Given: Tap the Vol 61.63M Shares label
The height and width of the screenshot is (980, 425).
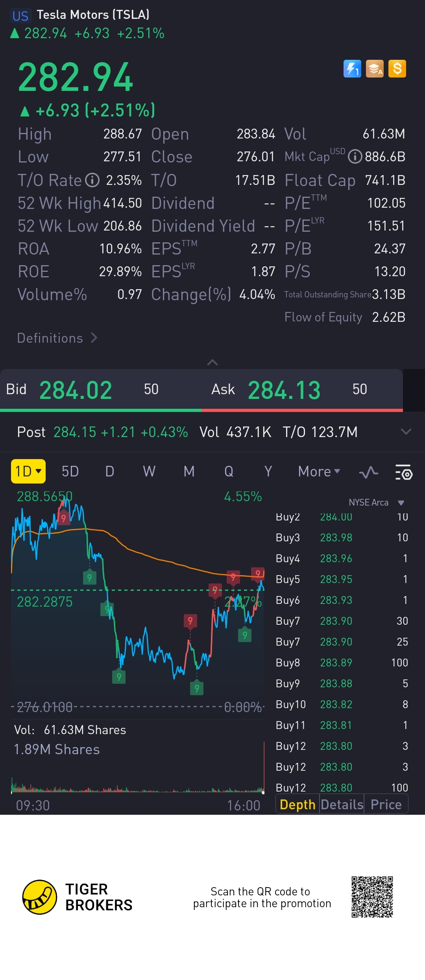Looking at the screenshot, I should point(70,730).
